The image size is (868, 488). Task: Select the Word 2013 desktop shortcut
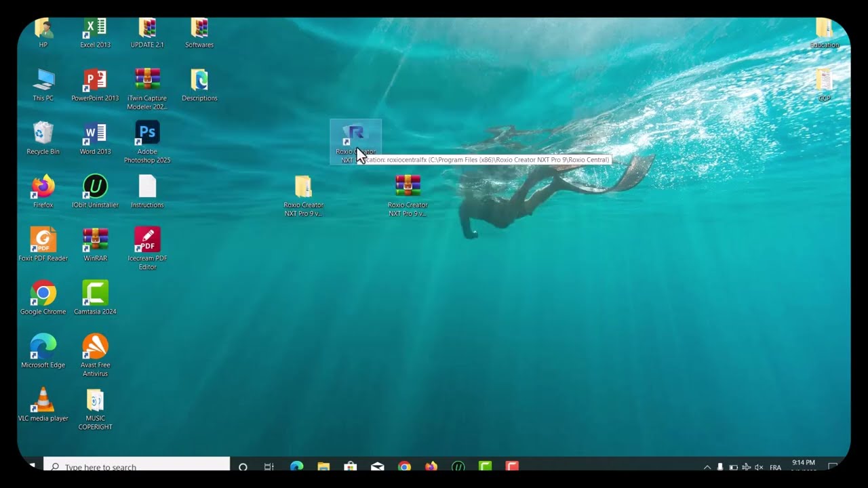pyautogui.click(x=95, y=138)
